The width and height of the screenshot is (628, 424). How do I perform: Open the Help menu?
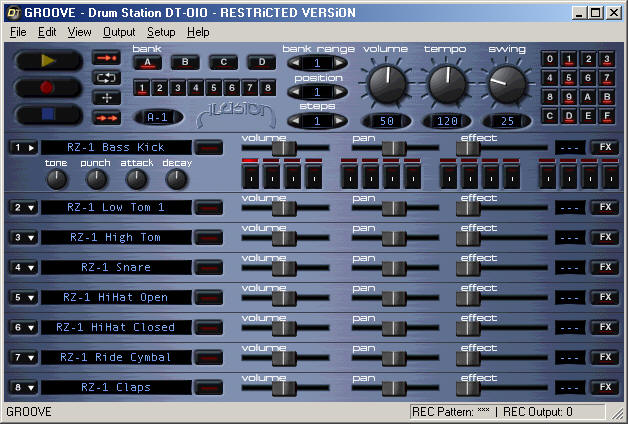(x=198, y=32)
